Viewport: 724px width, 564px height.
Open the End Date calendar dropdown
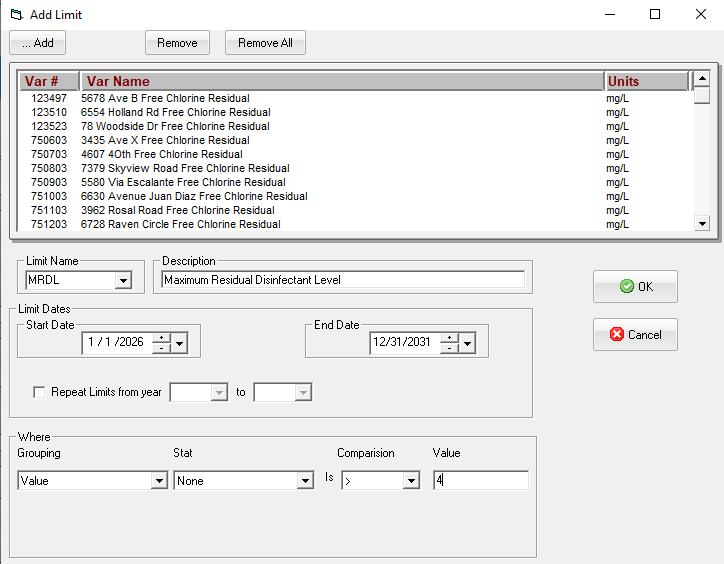click(467, 343)
